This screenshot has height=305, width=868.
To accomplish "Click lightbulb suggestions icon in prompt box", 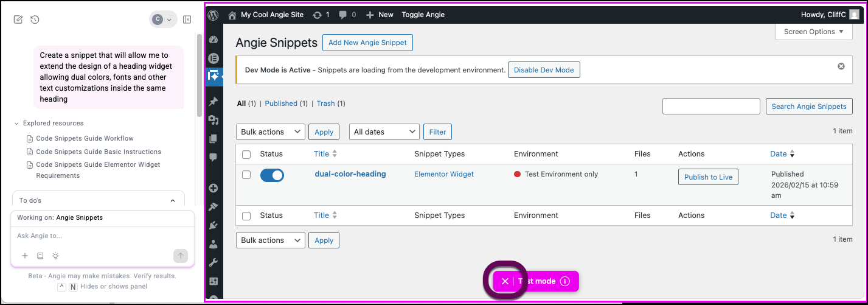I will pyautogui.click(x=55, y=256).
